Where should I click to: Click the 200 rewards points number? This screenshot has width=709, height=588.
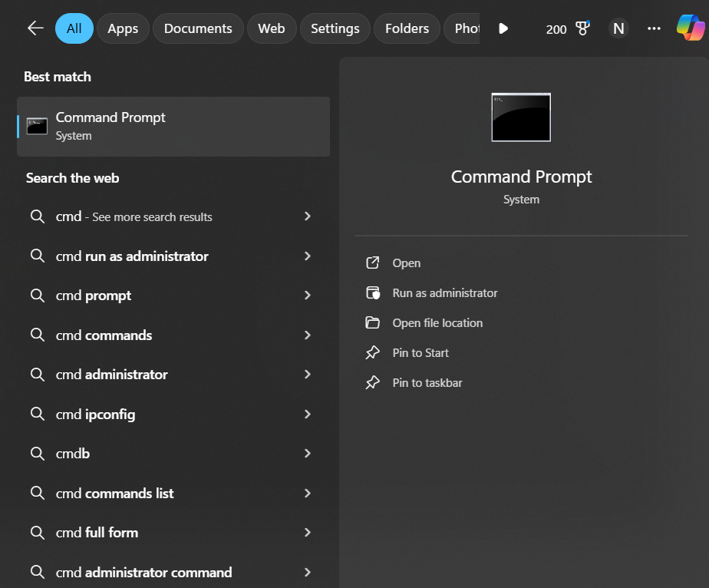tap(556, 29)
